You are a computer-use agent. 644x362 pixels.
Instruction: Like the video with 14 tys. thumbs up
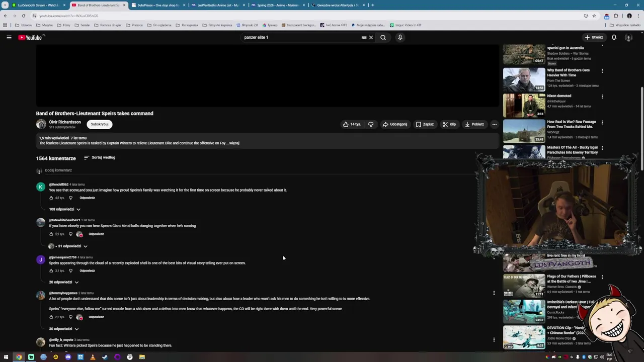pos(352,124)
